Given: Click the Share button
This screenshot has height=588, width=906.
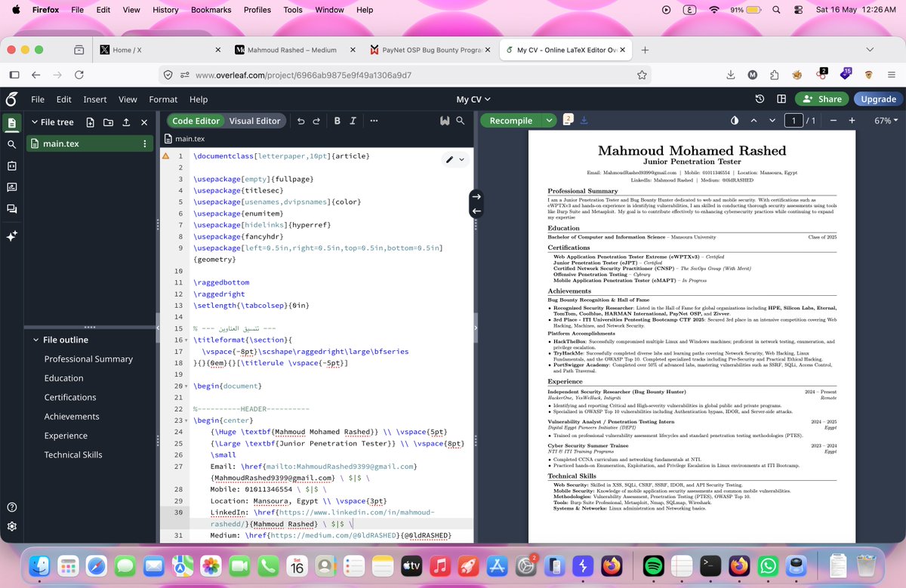Looking at the screenshot, I should pos(821,99).
